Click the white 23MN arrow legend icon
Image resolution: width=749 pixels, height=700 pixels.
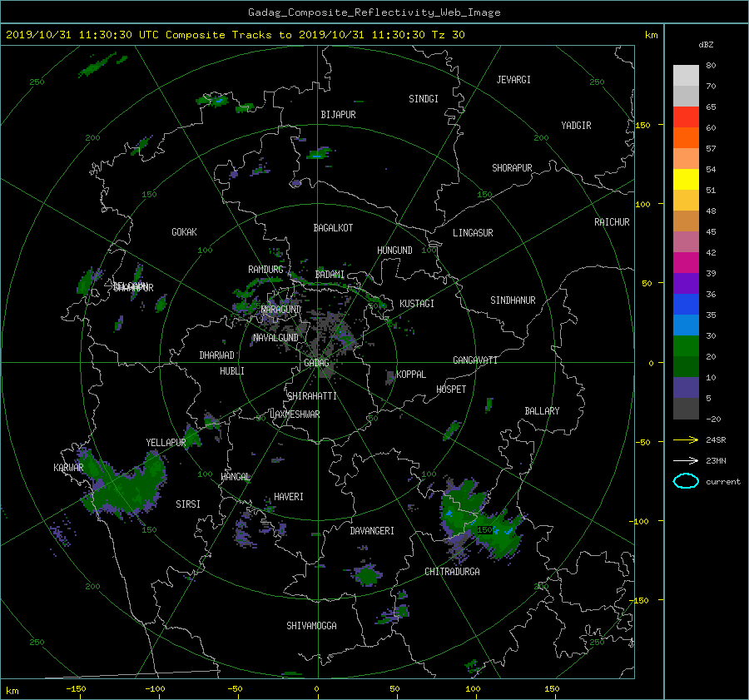click(x=686, y=460)
